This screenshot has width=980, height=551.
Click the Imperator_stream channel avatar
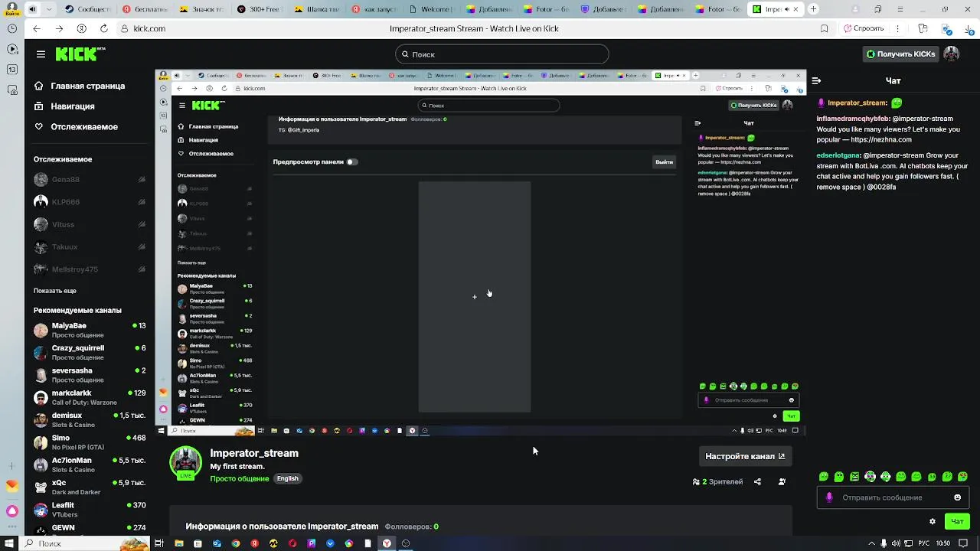point(185,463)
